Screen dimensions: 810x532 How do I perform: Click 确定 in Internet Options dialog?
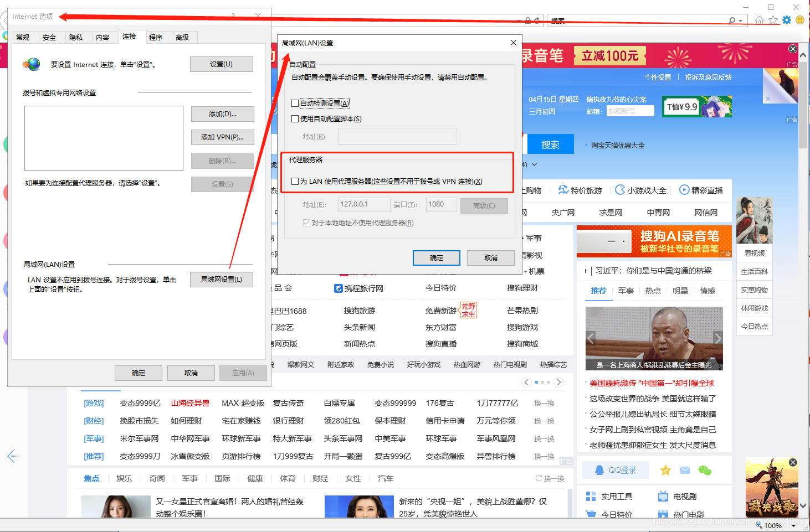click(139, 373)
